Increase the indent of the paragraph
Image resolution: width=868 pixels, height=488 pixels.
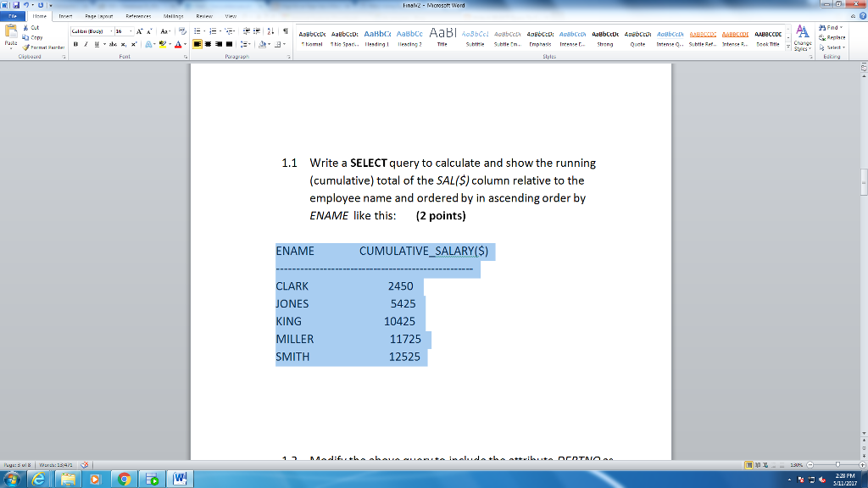point(257,30)
